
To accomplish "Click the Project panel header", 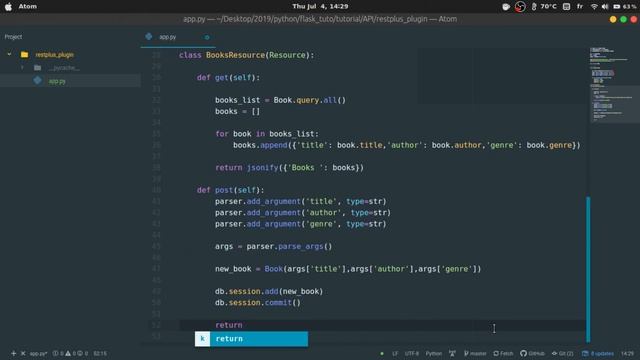I will point(13,37).
